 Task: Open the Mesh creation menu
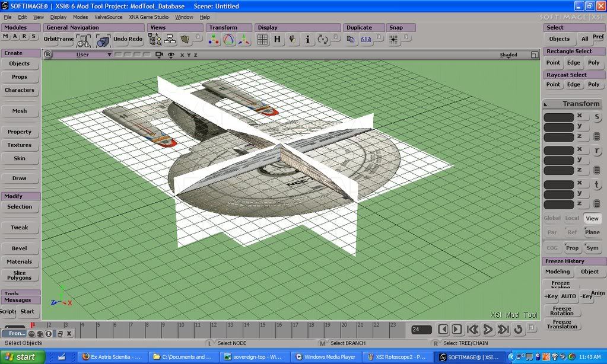pos(20,111)
